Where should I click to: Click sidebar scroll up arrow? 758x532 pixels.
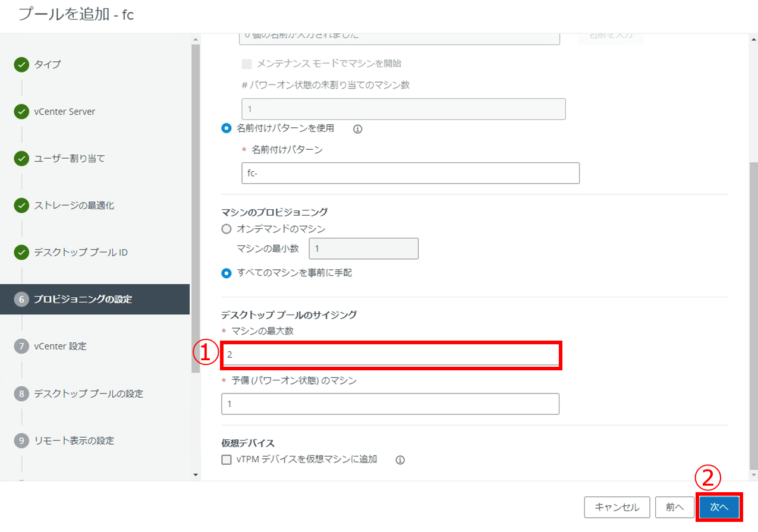[x=196, y=40]
